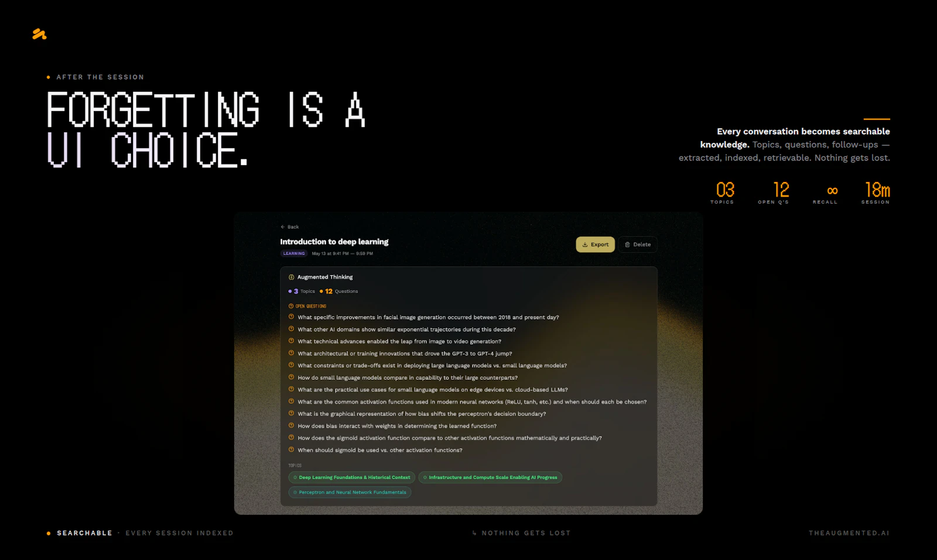This screenshot has width=937, height=560.
Task: Click the THEAUGMENTED.AI footer text
Action: point(849,533)
